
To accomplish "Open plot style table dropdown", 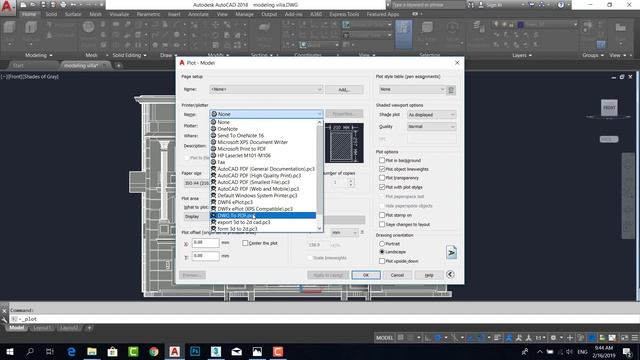I will [x=412, y=89].
